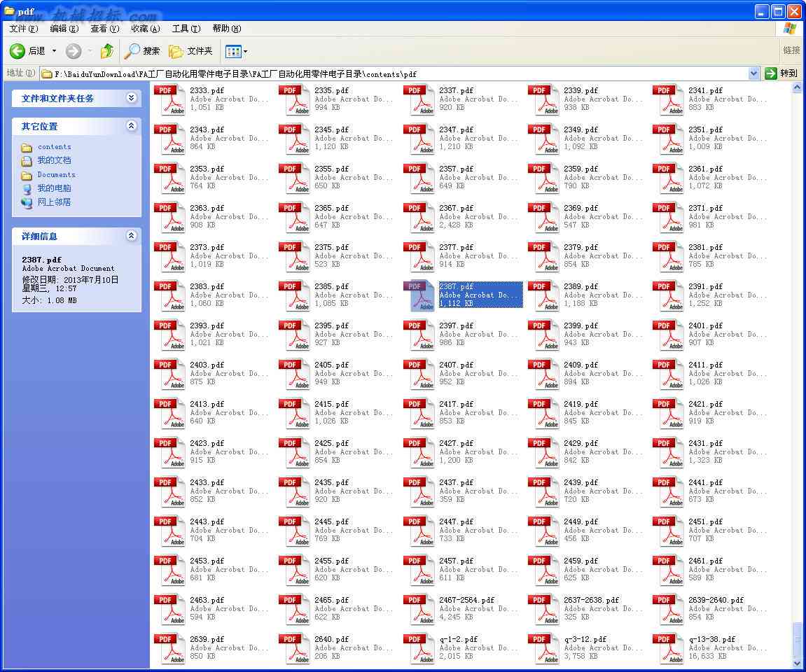Screen dimensions: 806x672
Task: Open the 网上邻居 link in sidebar
Action: [x=54, y=202]
